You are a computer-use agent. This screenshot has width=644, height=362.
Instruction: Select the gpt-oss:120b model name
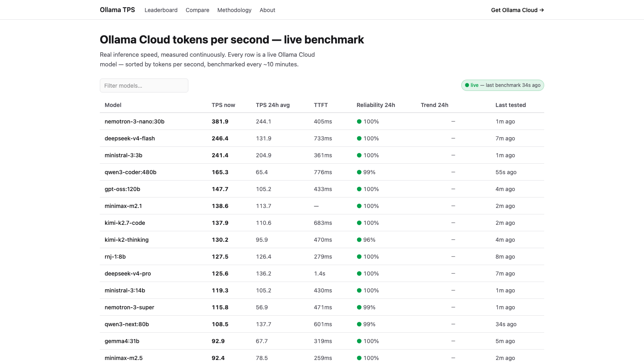122,189
